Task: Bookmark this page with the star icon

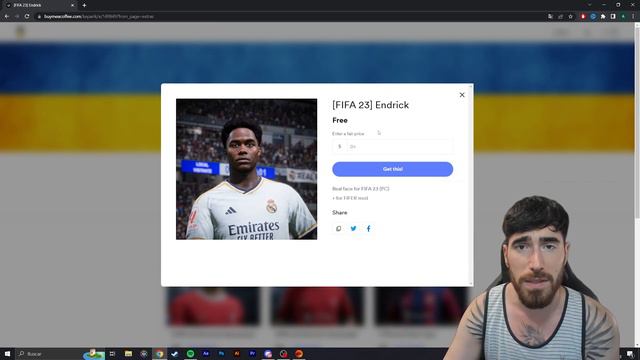Action: 571,16
